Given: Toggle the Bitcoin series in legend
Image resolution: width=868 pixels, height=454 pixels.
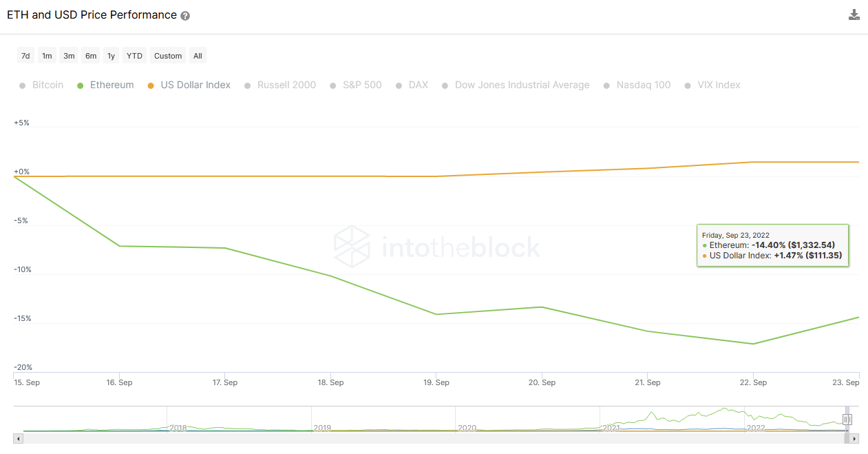Looking at the screenshot, I should point(42,85).
